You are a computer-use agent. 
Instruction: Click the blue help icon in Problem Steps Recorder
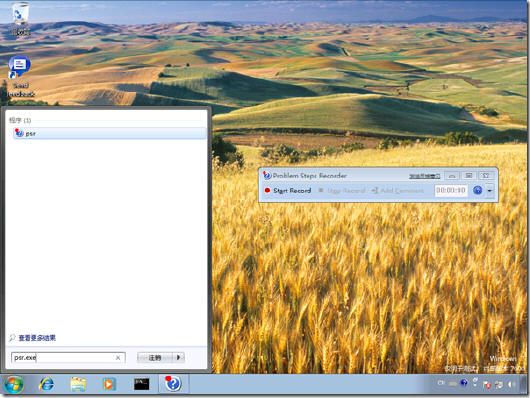pyautogui.click(x=477, y=190)
